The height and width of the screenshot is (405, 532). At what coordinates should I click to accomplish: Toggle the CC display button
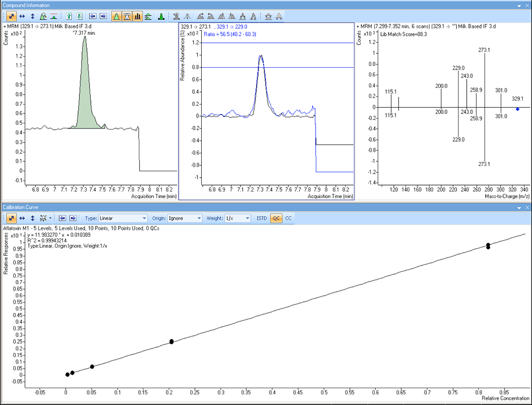coord(289,218)
